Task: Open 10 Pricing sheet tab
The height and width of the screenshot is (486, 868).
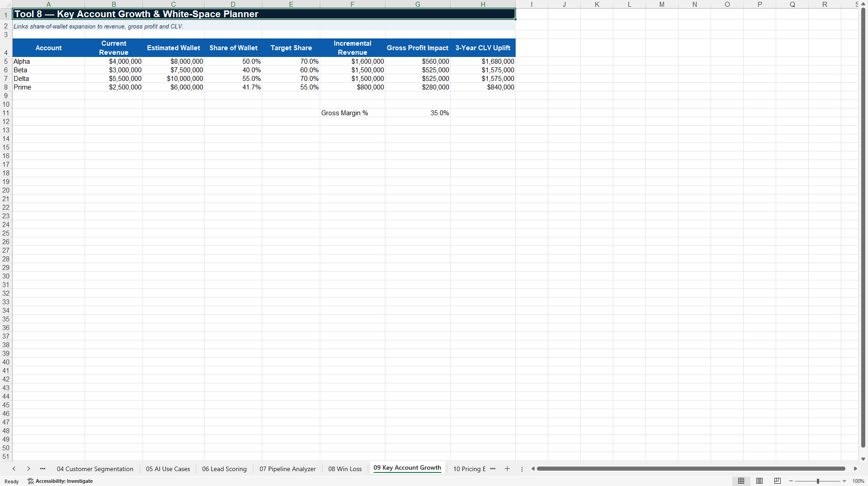Action: pos(469,469)
